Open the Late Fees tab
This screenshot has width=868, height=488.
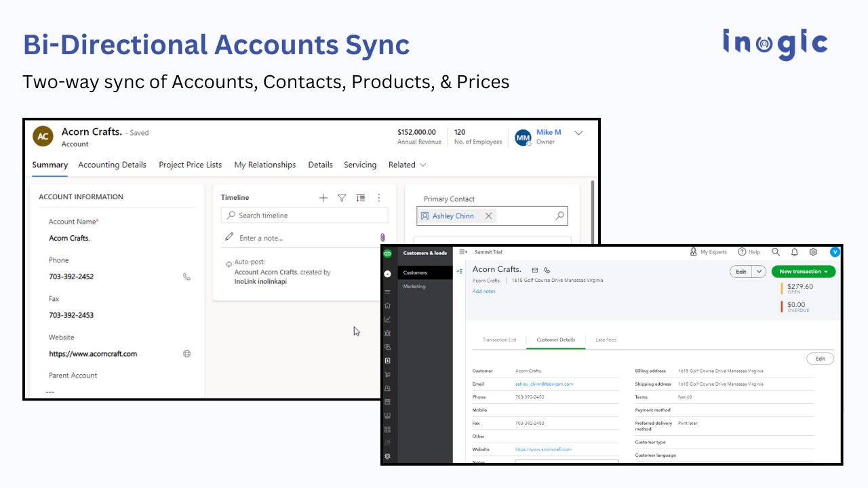tap(606, 340)
